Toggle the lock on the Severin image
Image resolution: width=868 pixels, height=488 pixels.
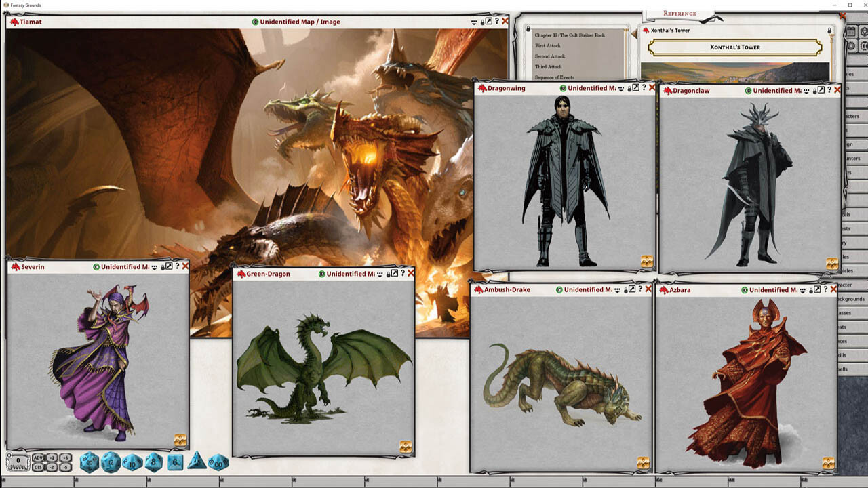(x=161, y=267)
